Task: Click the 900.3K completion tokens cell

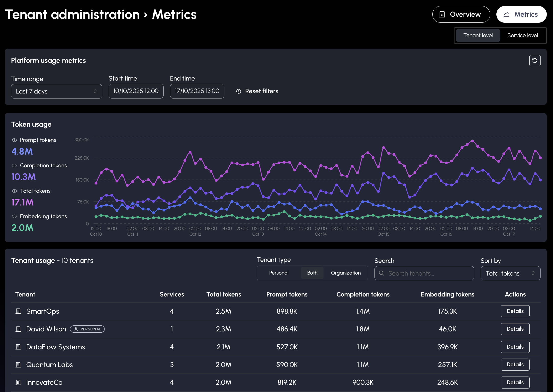Action: (x=363, y=383)
